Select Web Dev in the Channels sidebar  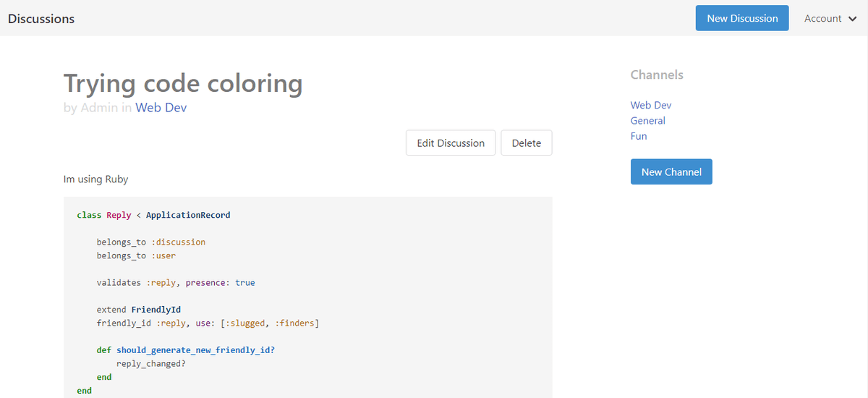click(x=651, y=105)
